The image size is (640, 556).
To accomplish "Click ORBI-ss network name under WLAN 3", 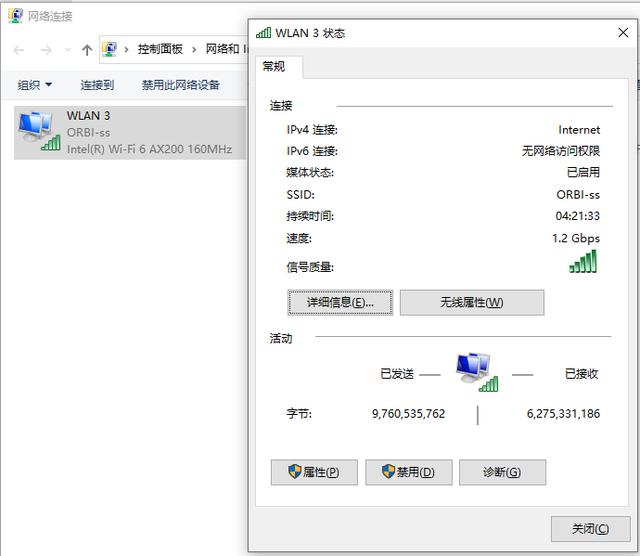I will point(89,133).
